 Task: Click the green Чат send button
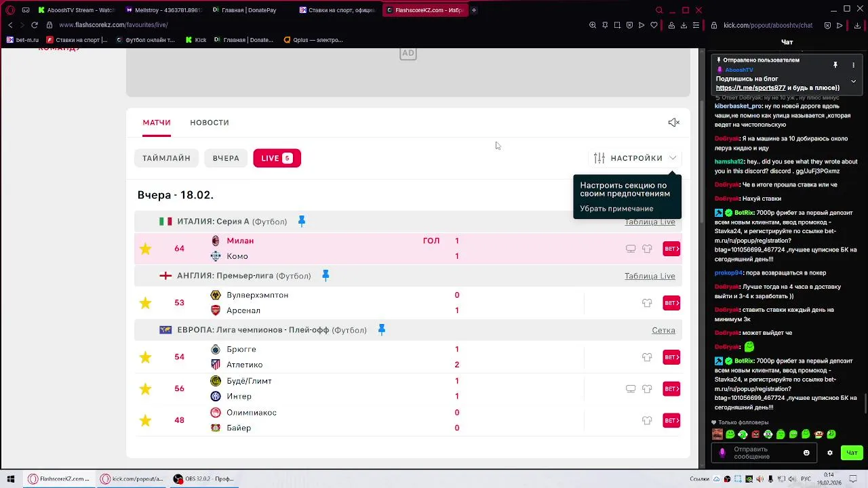click(852, 453)
